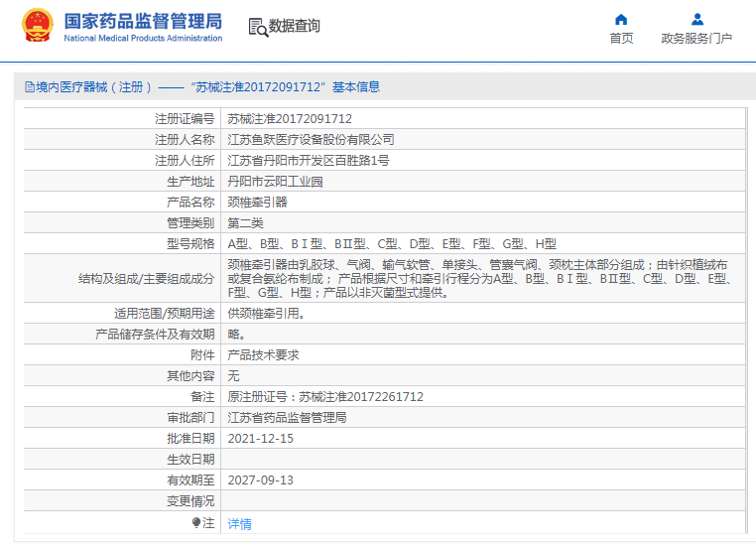Click the 政务服务门户 user icon
The width and height of the screenshot is (756, 548).
coord(697,19)
